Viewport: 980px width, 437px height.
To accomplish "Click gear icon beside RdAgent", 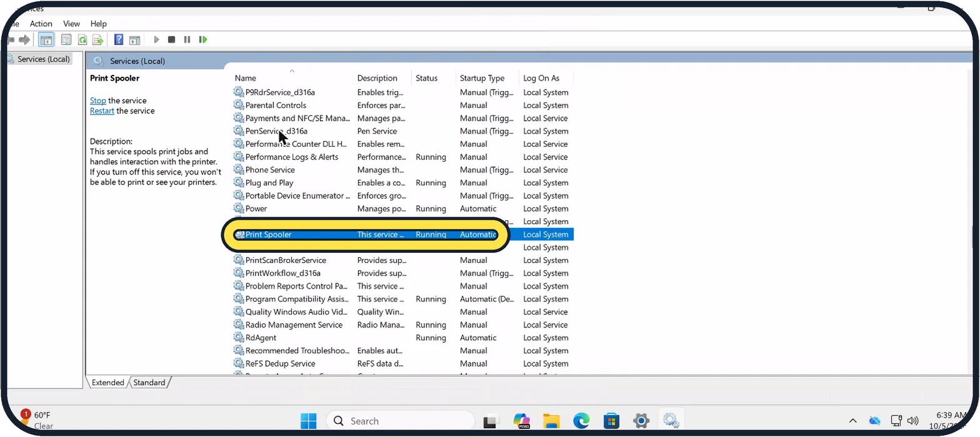I will [239, 337].
